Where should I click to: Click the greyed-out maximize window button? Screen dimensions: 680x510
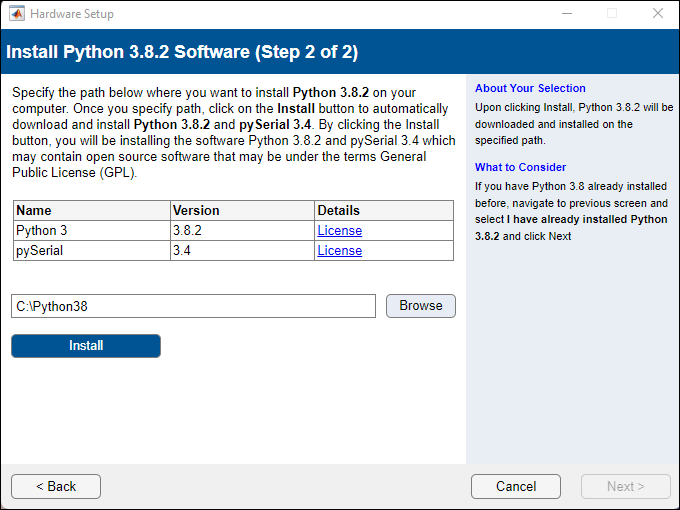click(x=612, y=14)
